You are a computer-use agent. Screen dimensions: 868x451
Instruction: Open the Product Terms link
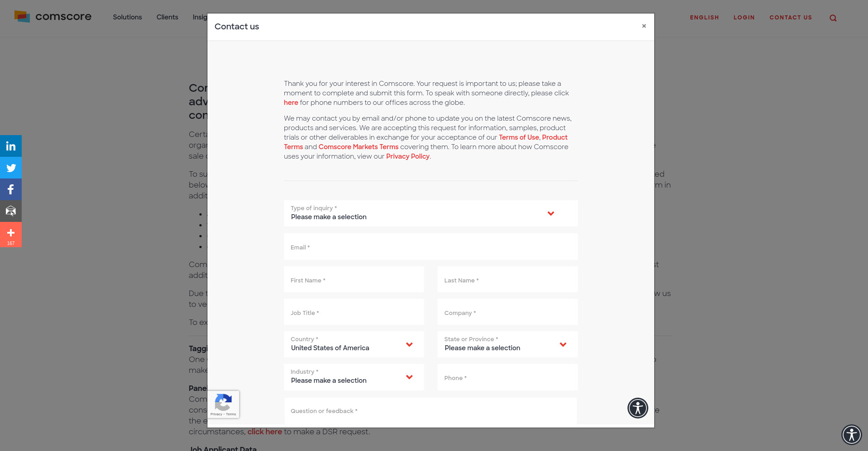click(x=554, y=137)
